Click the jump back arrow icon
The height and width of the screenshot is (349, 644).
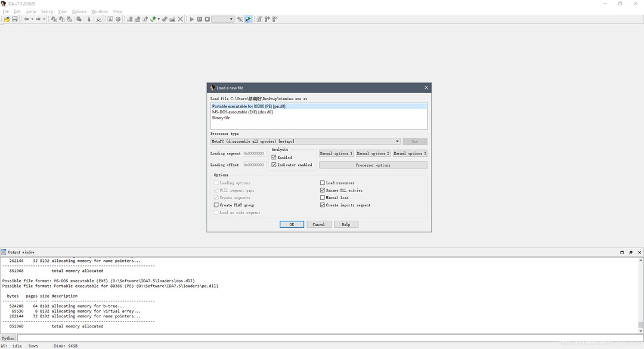(26, 19)
